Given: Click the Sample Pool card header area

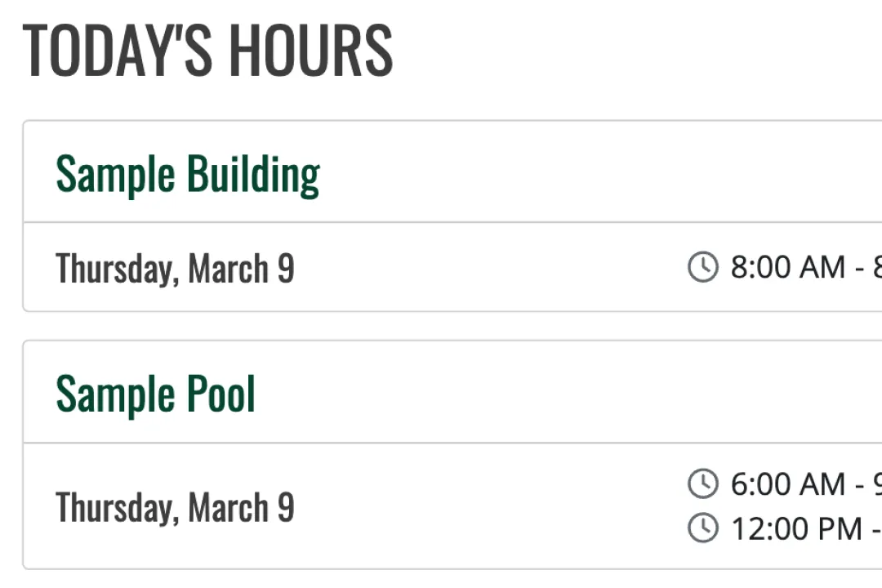Looking at the screenshot, I should (x=441, y=393).
